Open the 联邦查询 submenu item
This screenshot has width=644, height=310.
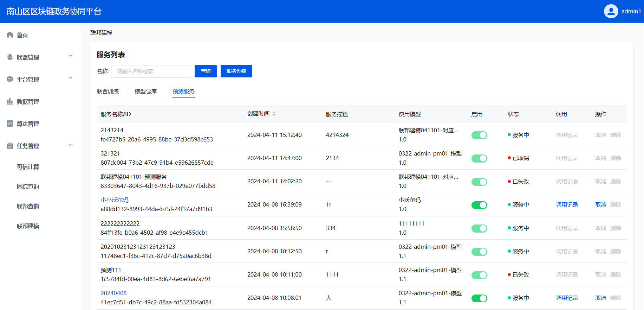tap(28, 206)
